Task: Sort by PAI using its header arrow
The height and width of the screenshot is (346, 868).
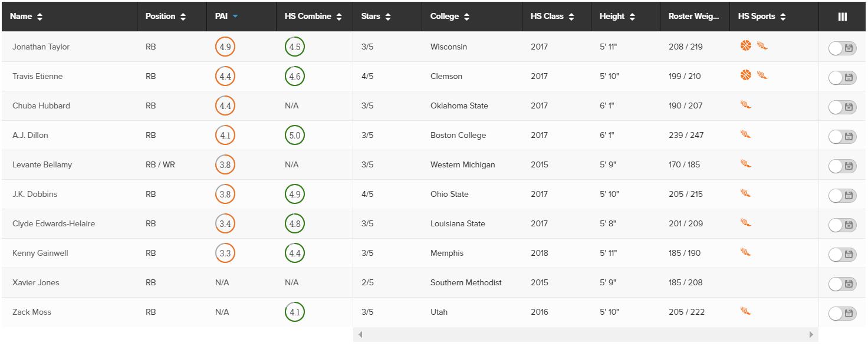Action: [235, 17]
